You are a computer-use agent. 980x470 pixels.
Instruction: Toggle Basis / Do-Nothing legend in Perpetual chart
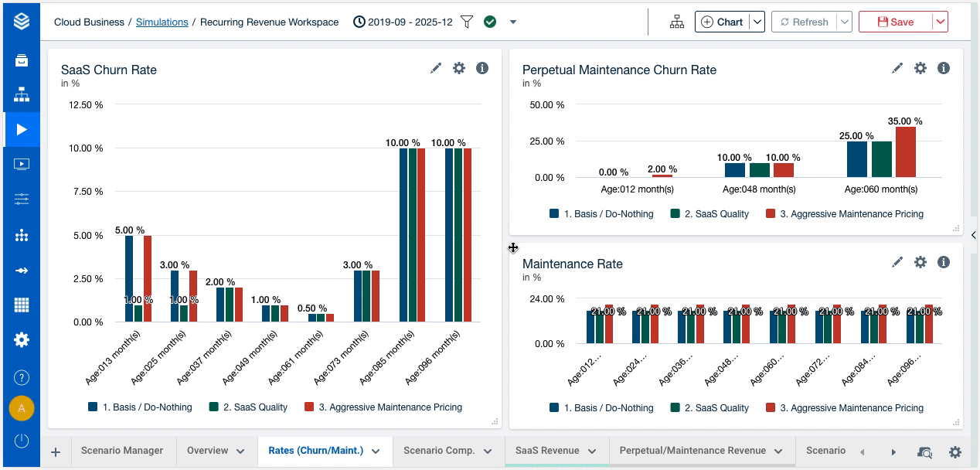[601, 213]
